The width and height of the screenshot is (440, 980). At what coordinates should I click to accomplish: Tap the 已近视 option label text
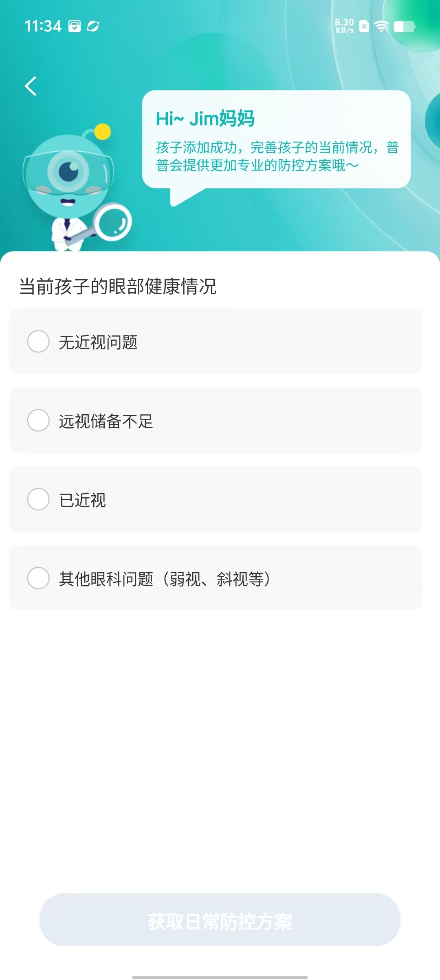(82, 500)
